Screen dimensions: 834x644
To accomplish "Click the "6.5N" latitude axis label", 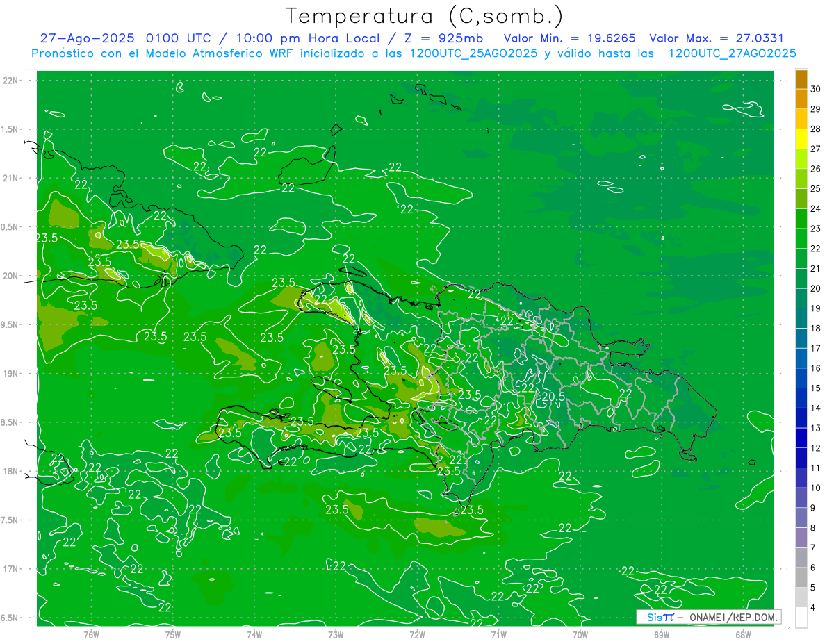I will tap(10, 618).
